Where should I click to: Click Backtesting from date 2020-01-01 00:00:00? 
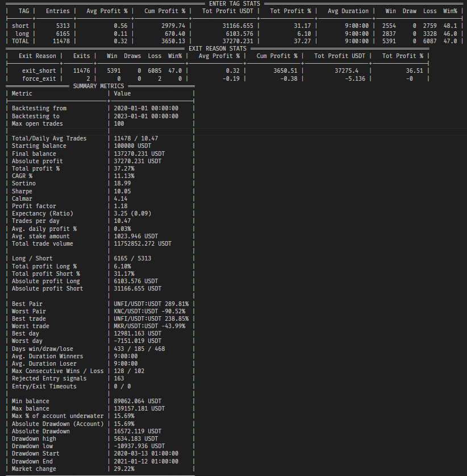click(x=146, y=109)
